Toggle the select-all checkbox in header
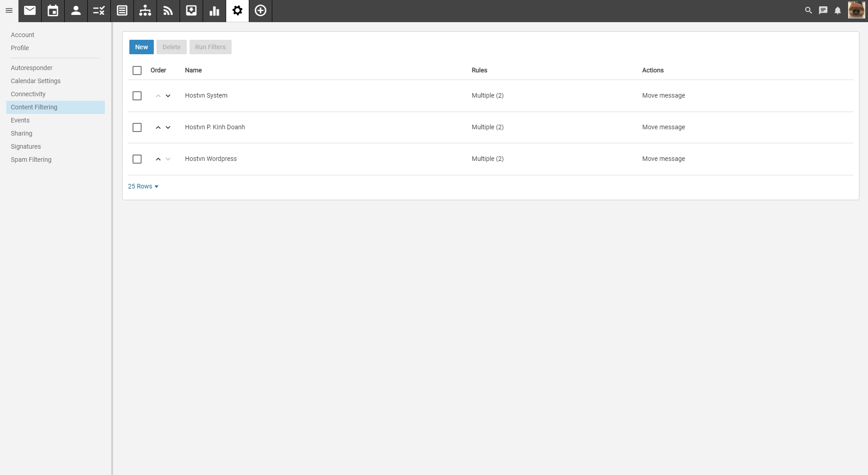The width and height of the screenshot is (868, 475). 137,71
